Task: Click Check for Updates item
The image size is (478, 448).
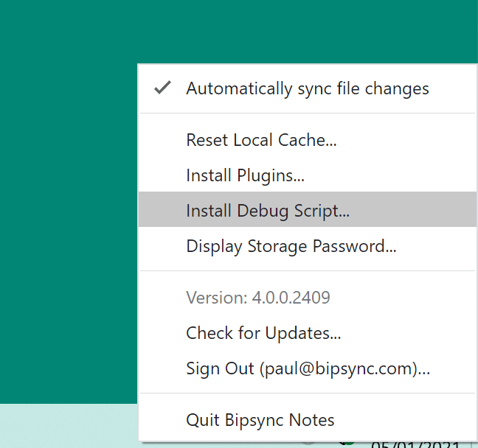Action: [308, 332]
